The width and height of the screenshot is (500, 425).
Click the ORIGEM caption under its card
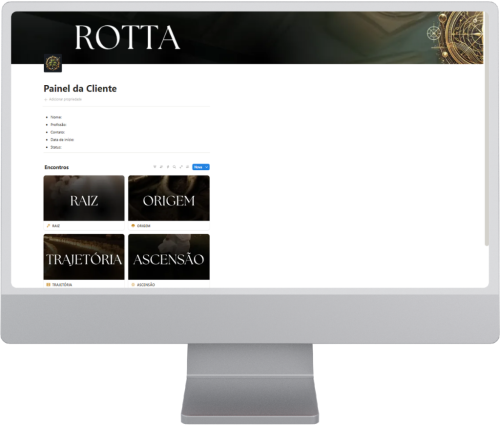(x=144, y=226)
